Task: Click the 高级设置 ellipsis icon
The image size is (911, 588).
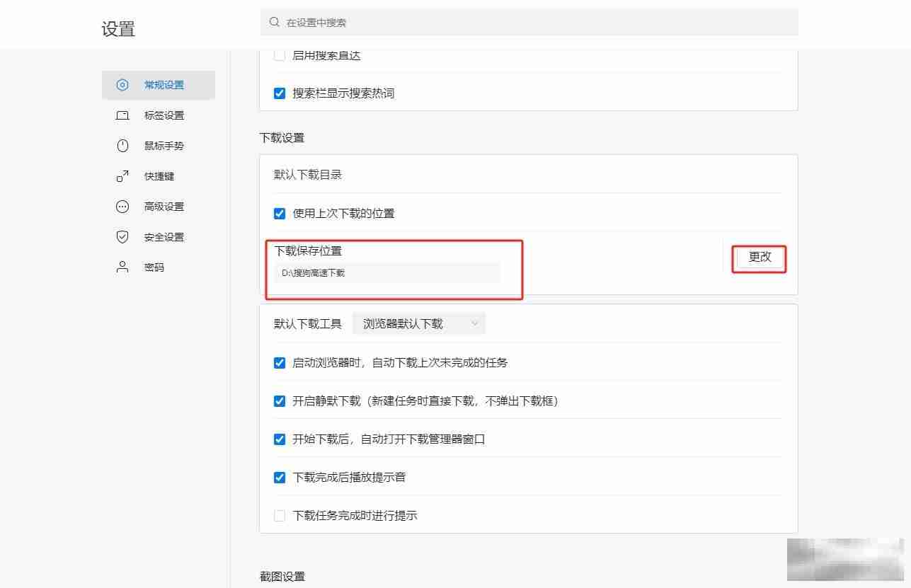Action: coord(122,207)
